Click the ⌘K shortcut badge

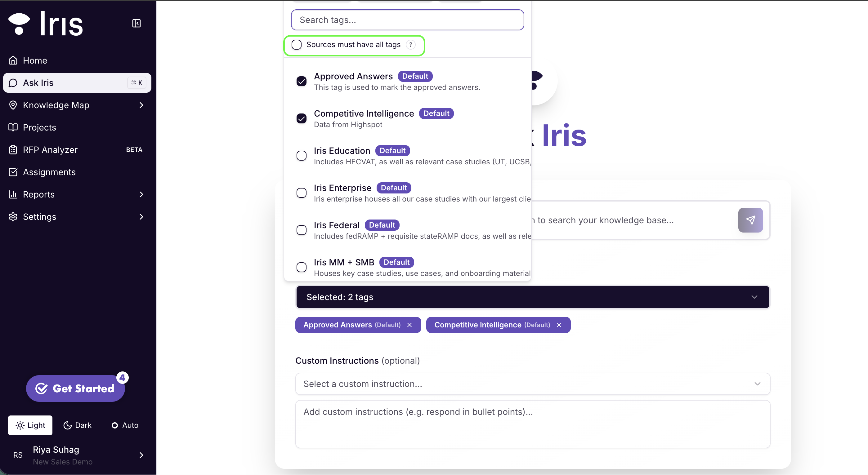tap(136, 83)
